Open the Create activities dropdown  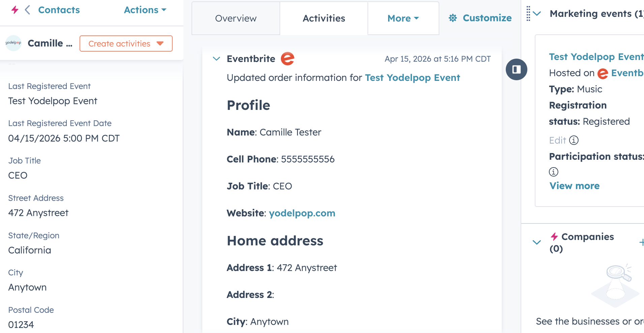click(x=126, y=43)
